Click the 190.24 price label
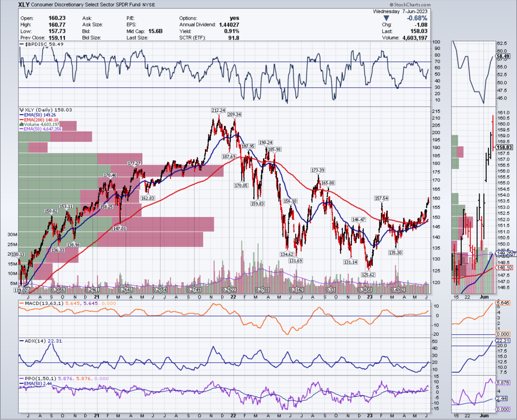Image resolution: width=517 pixels, height=420 pixels. point(266,142)
